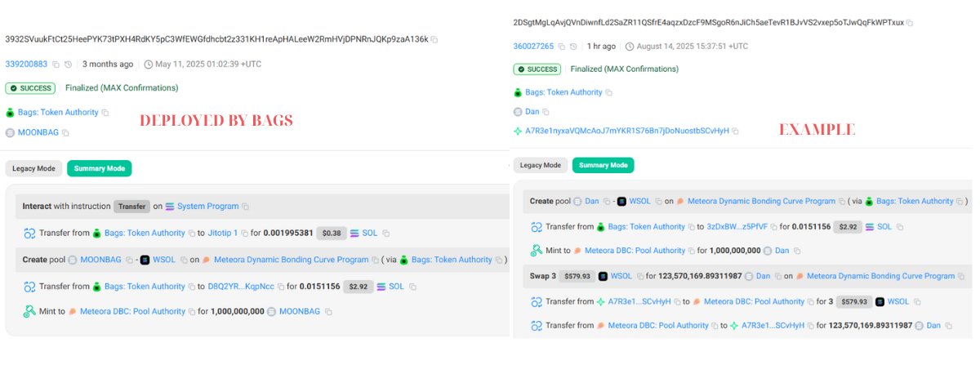Click the timestamp August 14, 2025 15:37:51 +UTC
980x392 pixels.
(x=692, y=47)
